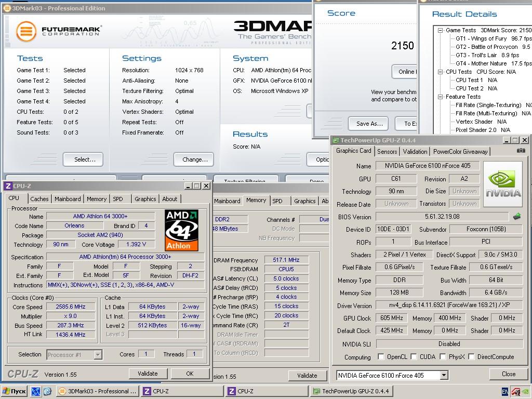This screenshot has width=532, height=399.
Task: Click the red tray icon beside EN
Action: (516, 392)
